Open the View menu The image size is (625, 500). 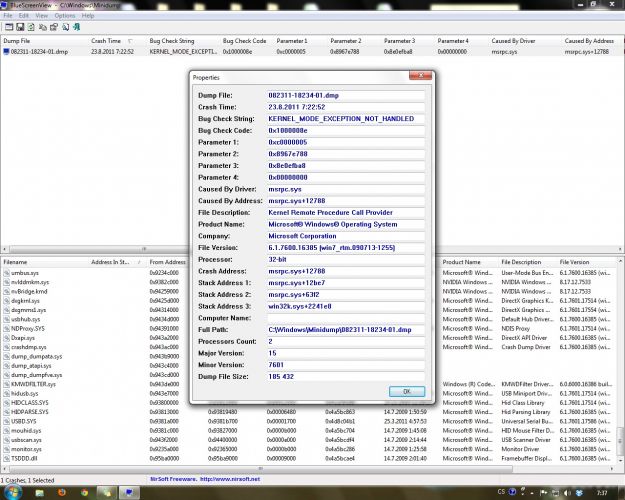click(x=41, y=16)
